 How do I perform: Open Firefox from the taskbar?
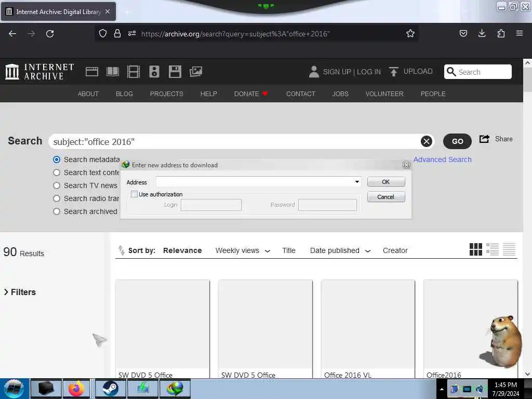point(76,389)
